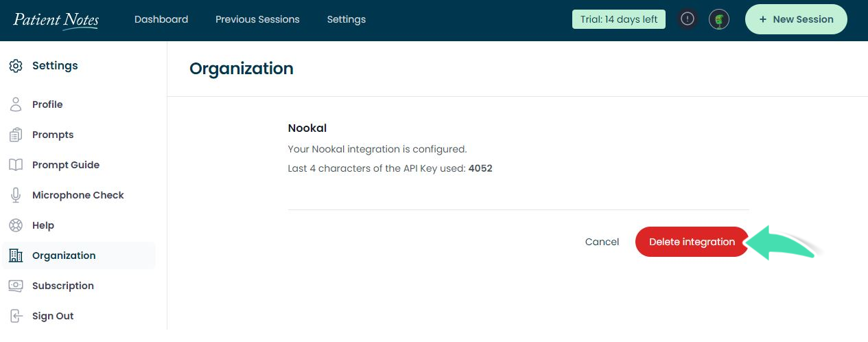Screen dimensions: 868x342
Task: Click the Sign Out door icon
Action: click(15, 316)
